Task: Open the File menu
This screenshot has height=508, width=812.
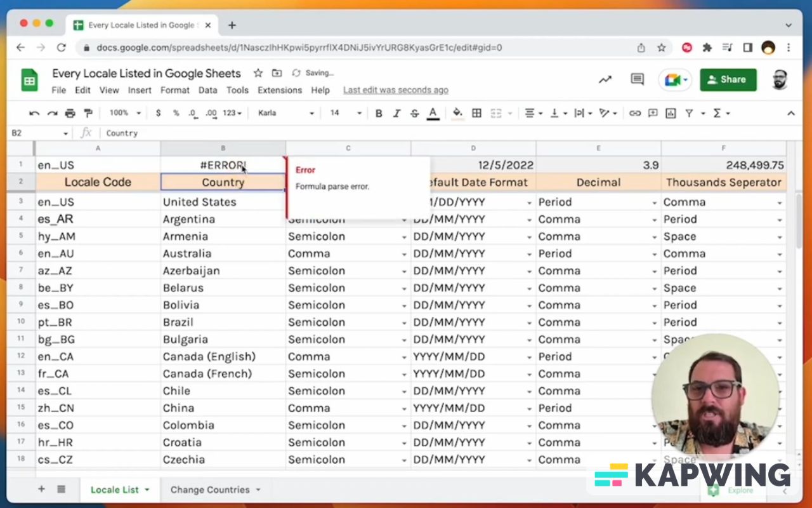Action: pyautogui.click(x=59, y=90)
